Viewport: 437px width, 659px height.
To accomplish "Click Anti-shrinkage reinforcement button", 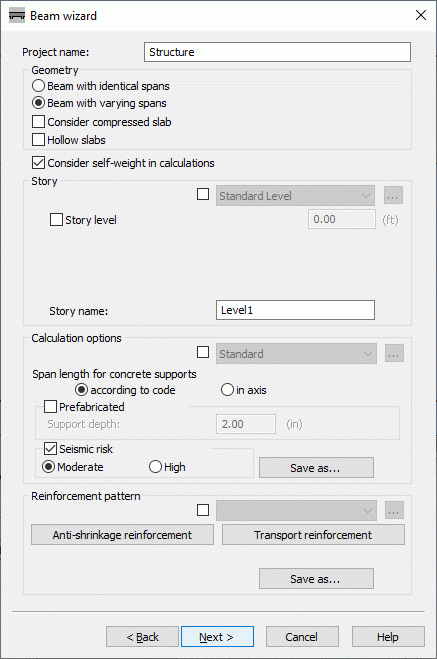I will 122,535.
